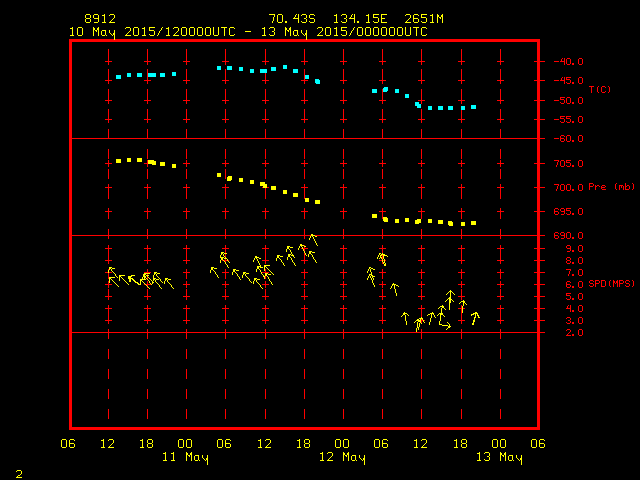640x480 pixels.
Task: Click the 13 May date label
Action: coord(499,457)
